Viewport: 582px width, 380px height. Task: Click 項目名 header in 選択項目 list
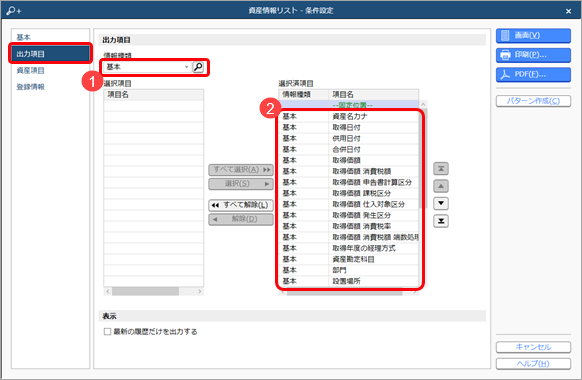(x=153, y=95)
